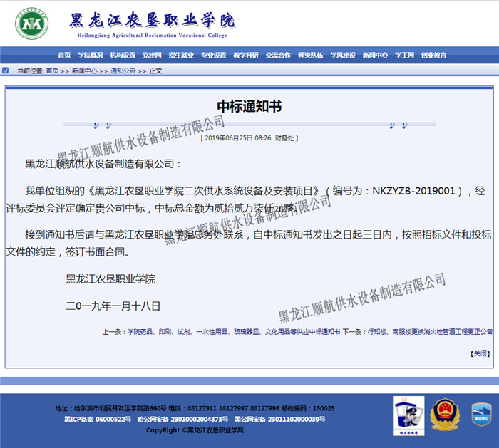This screenshot has height=448, width=499.
Task: Click the 首页 breadcrumb link
Action: (x=52, y=71)
